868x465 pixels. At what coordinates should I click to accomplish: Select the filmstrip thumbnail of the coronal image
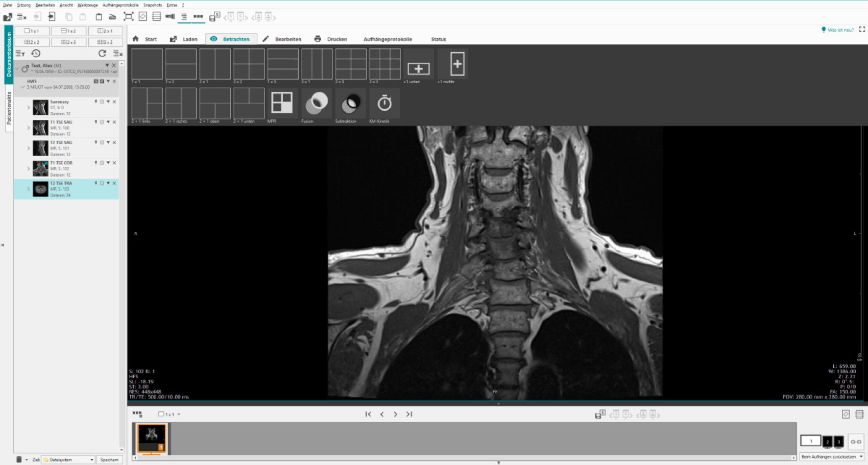(152, 438)
